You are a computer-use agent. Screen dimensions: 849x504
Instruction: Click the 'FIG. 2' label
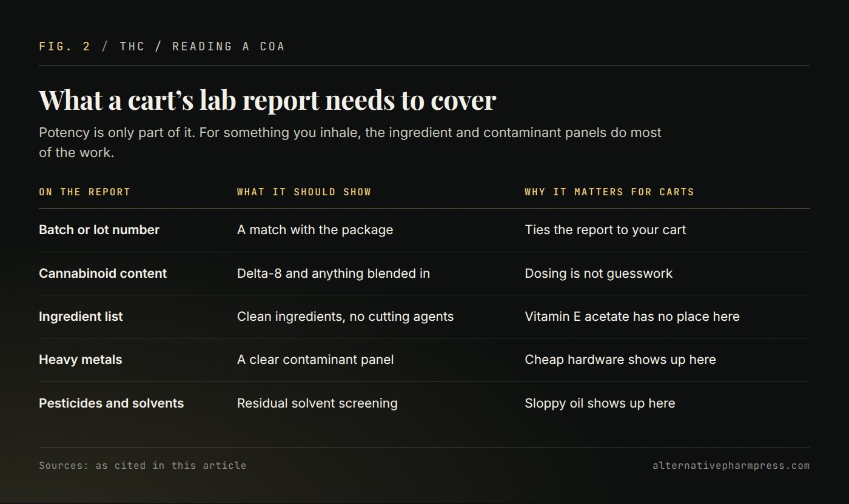[x=64, y=47]
